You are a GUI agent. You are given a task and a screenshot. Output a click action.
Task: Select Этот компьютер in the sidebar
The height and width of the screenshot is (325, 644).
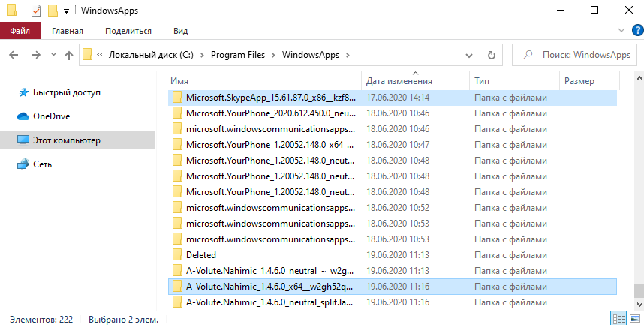click(x=66, y=140)
